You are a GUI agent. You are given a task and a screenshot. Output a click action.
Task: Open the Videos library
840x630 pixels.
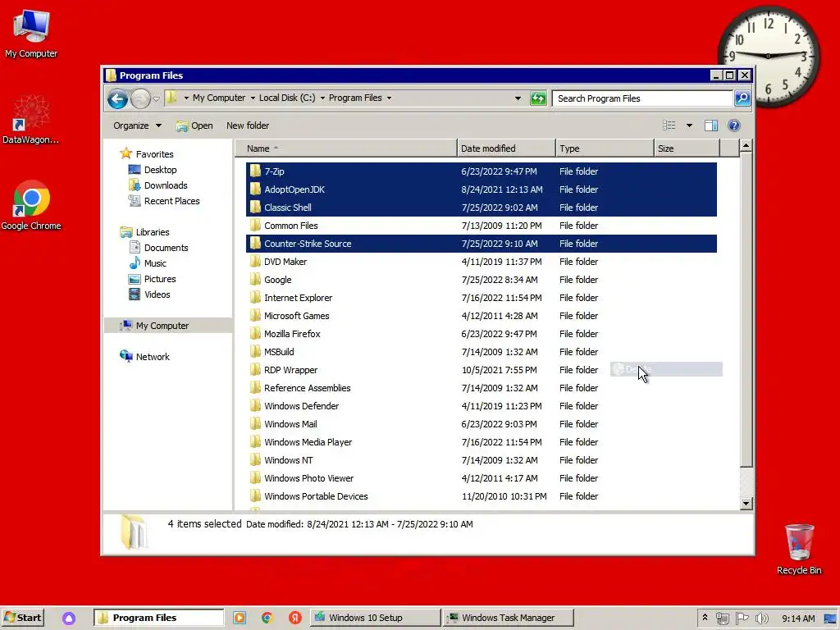tap(149, 294)
